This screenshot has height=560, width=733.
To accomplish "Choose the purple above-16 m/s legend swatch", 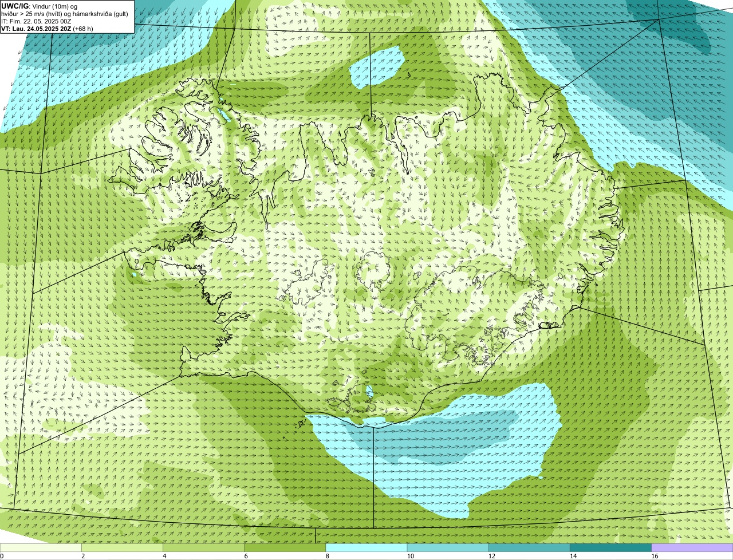I will pos(692,548).
